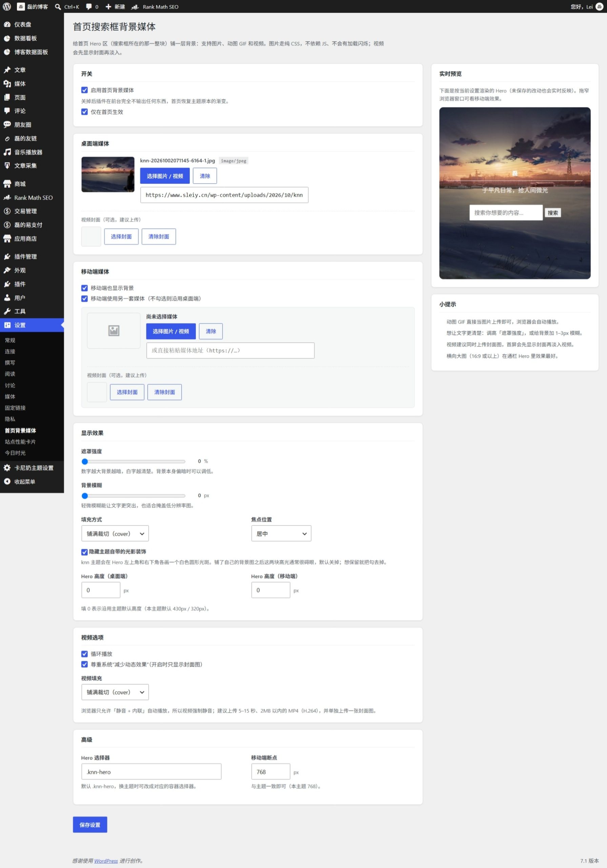Screen dimensions: 607x868
Task: Adjust the 遮罩强度 slider
Action: [134, 461]
